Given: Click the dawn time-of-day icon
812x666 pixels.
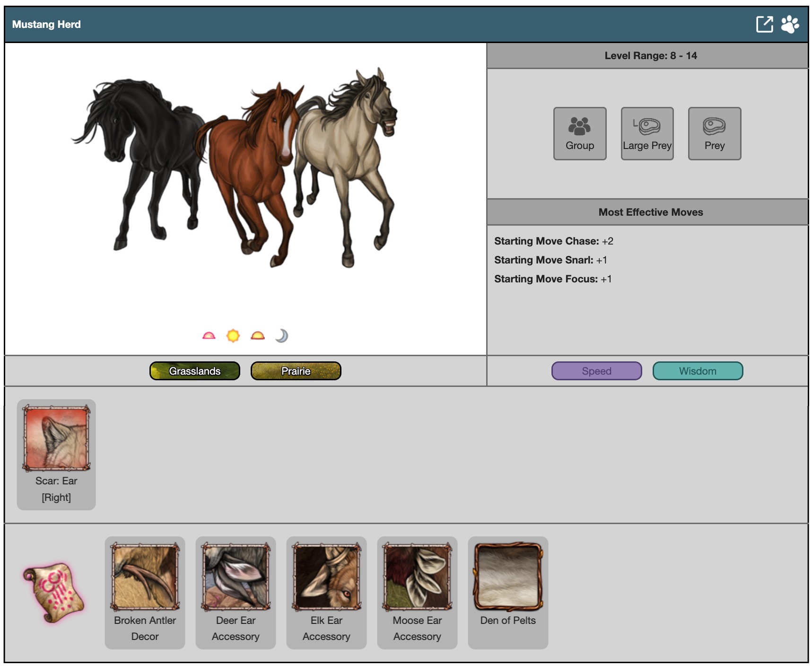Looking at the screenshot, I should click(209, 336).
